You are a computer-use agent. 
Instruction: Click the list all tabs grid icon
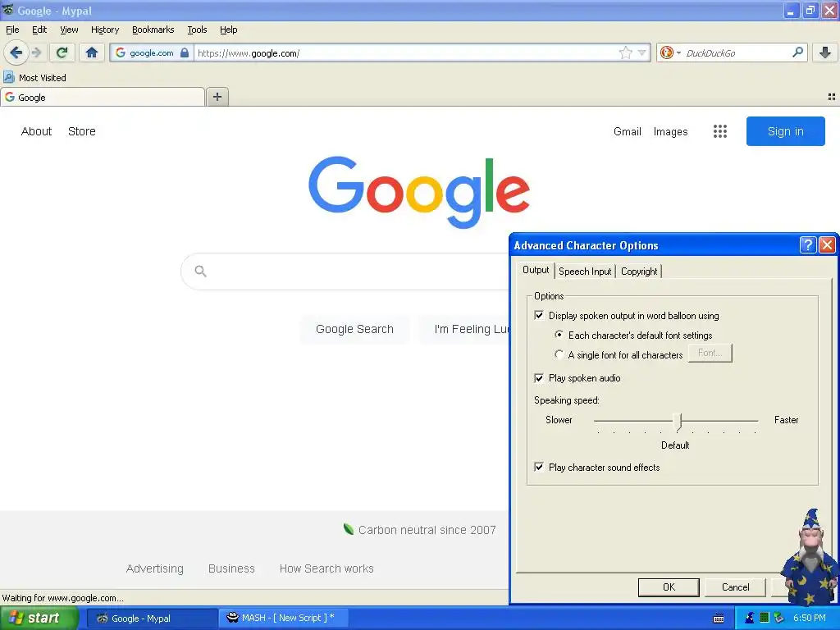click(832, 97)
